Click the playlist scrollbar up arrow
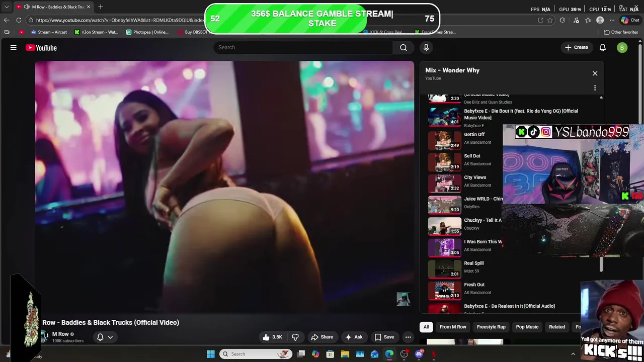Image resolution: width=644 pixels, height=362 pixels. tap(601, 97)
